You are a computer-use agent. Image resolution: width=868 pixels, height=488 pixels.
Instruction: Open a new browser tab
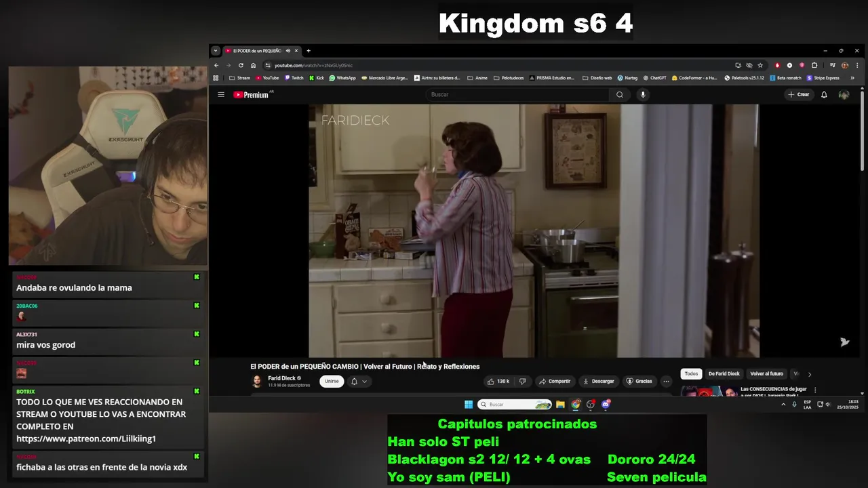[309, 51]
